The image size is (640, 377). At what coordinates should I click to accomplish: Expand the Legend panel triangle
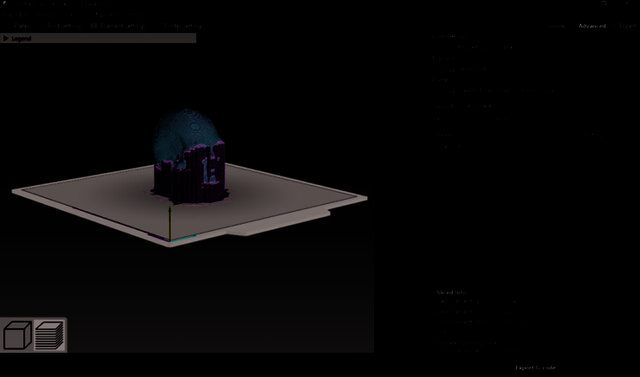6,38
